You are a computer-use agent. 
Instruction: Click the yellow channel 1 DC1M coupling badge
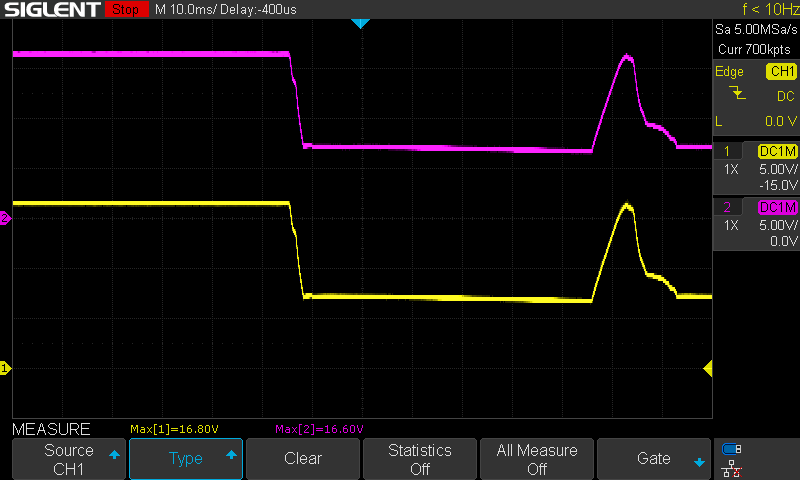pos(778,151)
